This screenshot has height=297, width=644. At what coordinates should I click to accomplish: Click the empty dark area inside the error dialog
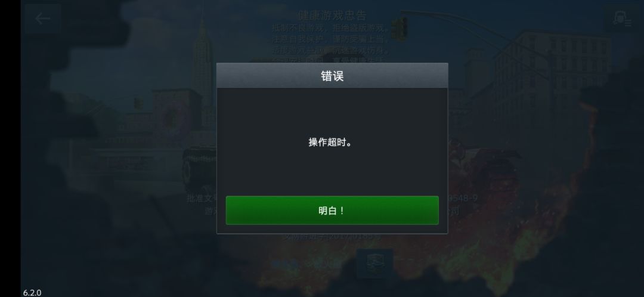tap(332, 172)
